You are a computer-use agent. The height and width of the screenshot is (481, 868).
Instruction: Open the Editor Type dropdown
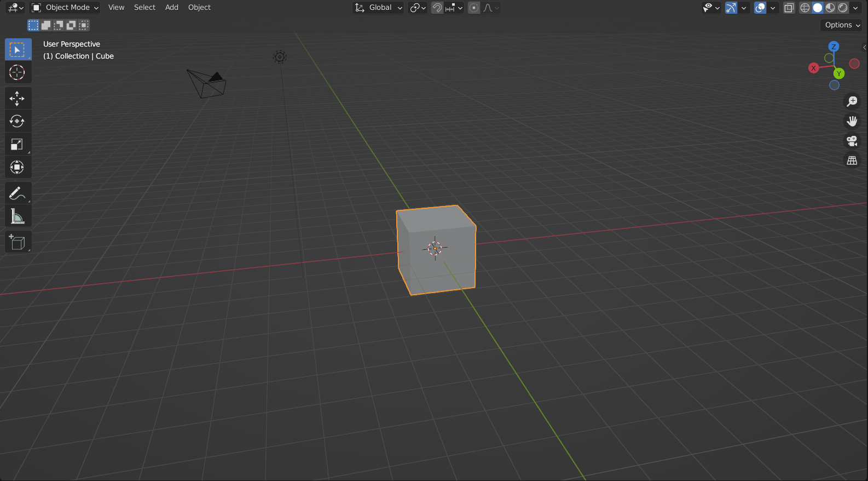click(15, 8)
